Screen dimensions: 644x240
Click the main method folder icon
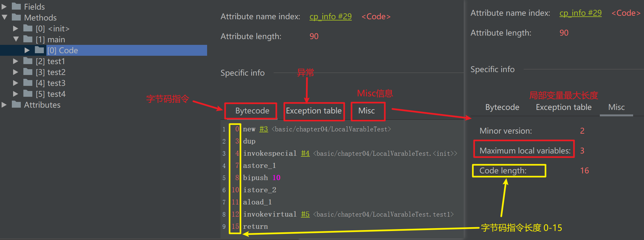[28, 39]
